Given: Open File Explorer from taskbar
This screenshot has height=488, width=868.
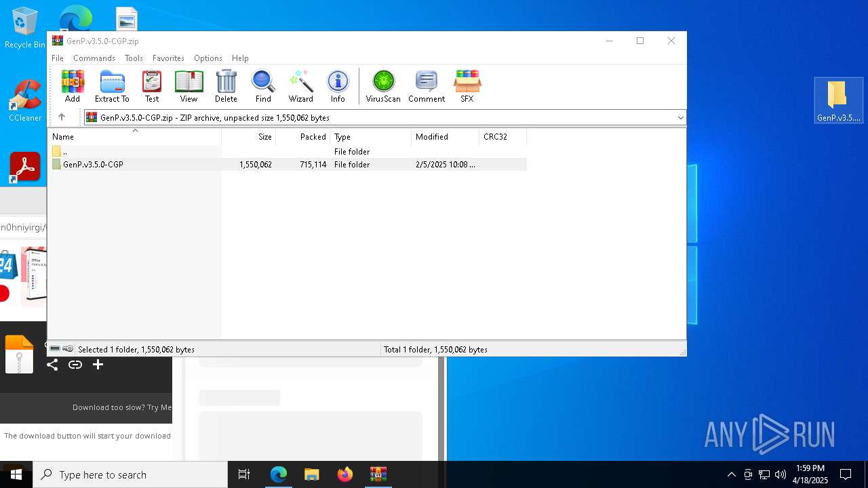Looking at the screenshot, I should point(311,474).
